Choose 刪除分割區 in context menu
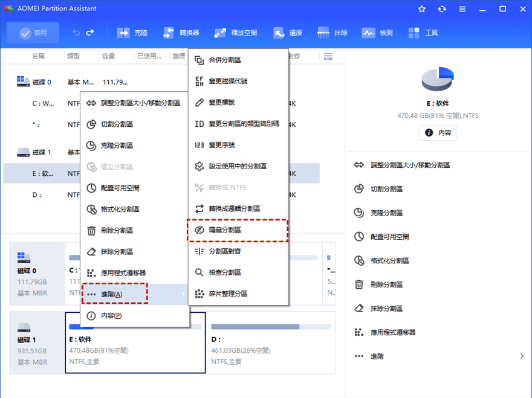Image resolution: width=532 pixels, height=398 pixels. 134,231
